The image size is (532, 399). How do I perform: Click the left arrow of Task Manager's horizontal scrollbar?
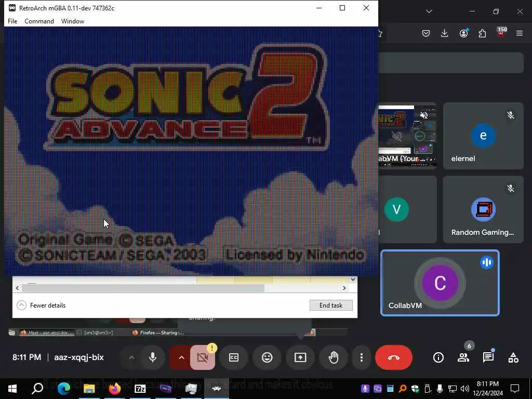coord(17,288)
